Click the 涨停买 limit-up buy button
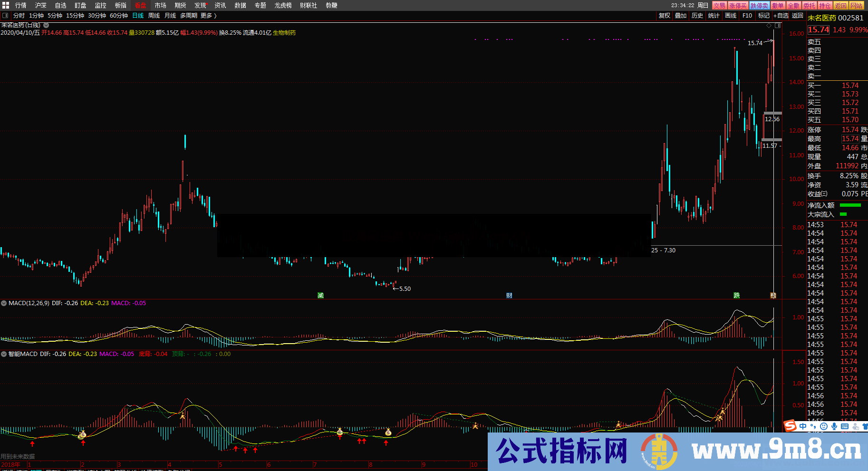The width and height of the screenshot is (868, 471). pyautogui.click(x=737, y=5)
